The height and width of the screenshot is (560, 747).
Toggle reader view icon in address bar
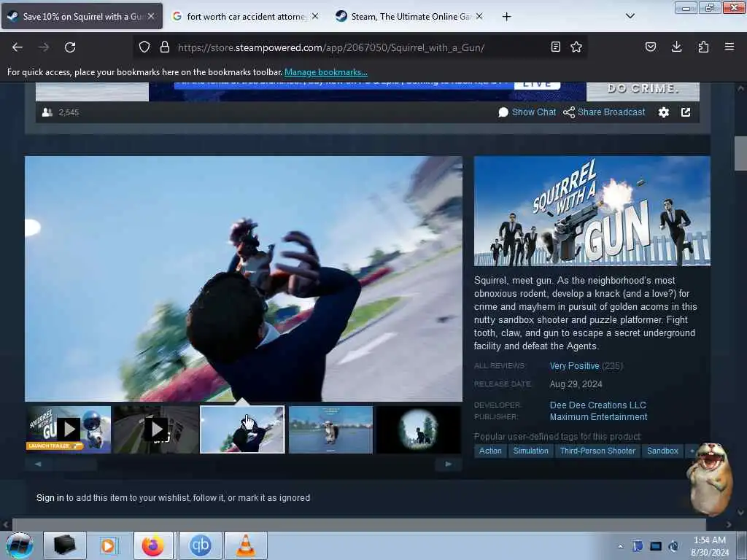tap(555, 47)
